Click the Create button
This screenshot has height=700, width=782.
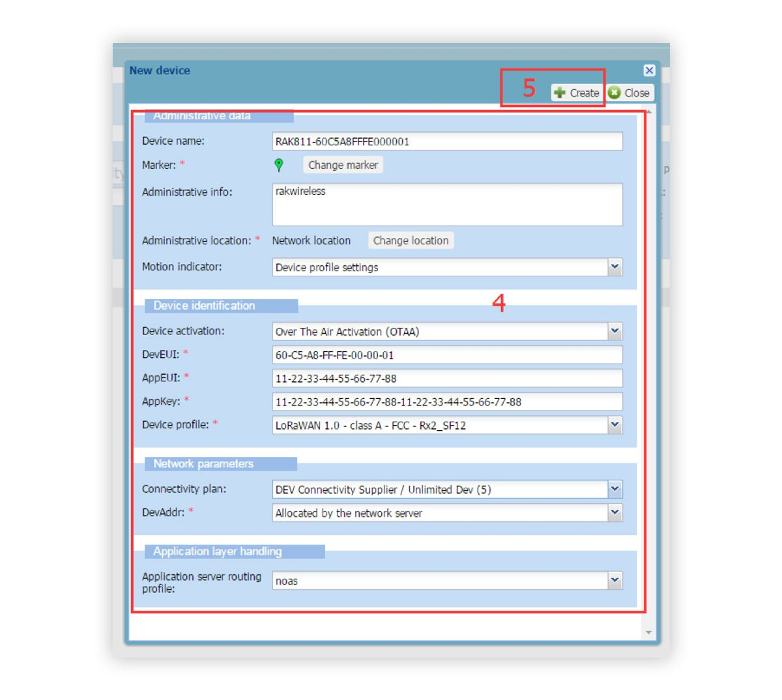[576, 93]
